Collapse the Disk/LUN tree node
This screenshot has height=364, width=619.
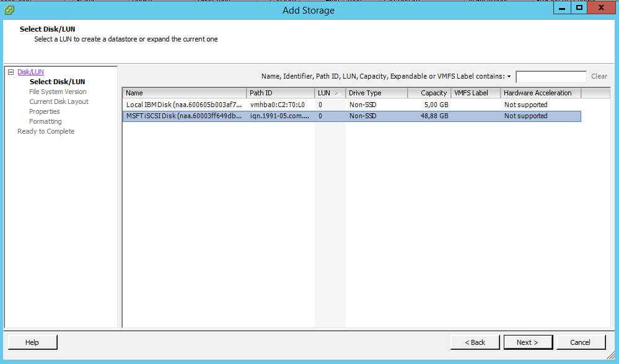point(11,72)
